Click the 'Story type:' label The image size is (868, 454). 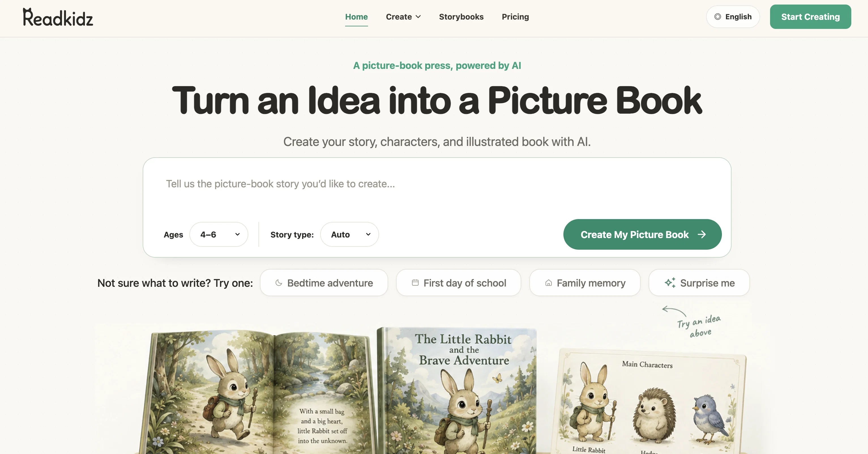pos(292,235)
